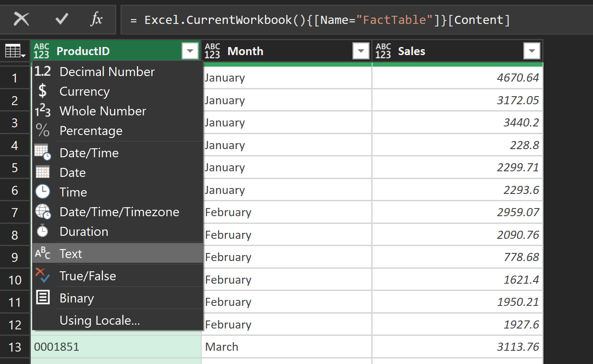
Task: Click Sales column data type icon
Action: point(383,51)
